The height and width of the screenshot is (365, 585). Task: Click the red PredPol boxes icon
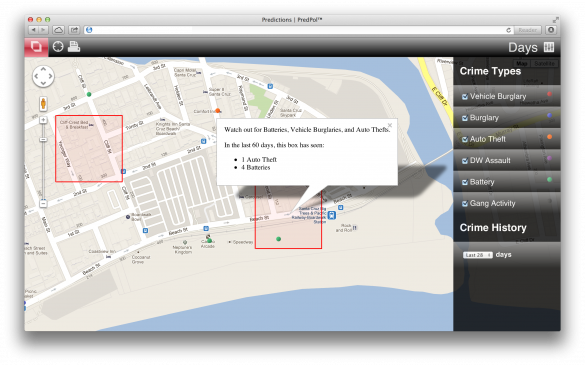[36, 47]
